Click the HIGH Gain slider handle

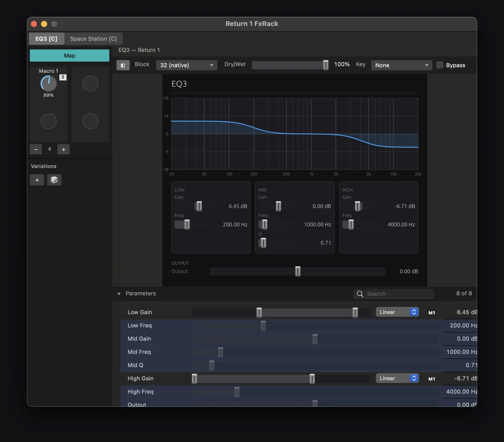tap(357, 206)
